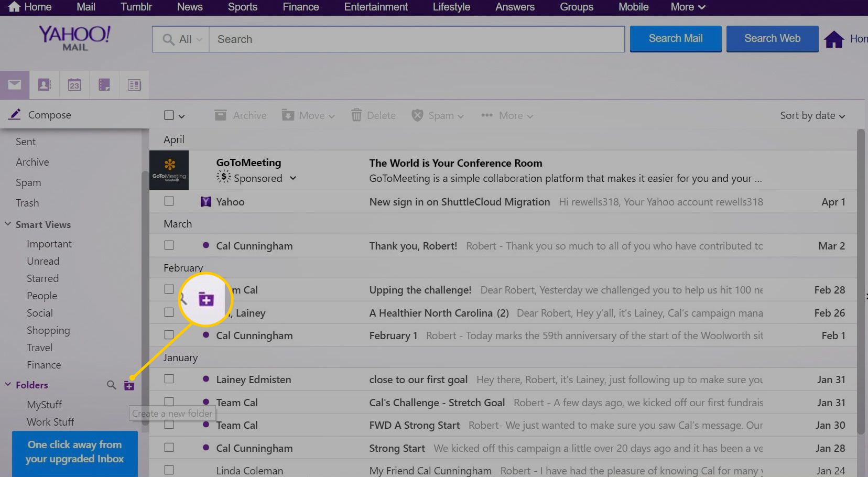Open the Contacts icon tab

pos(45,85)
